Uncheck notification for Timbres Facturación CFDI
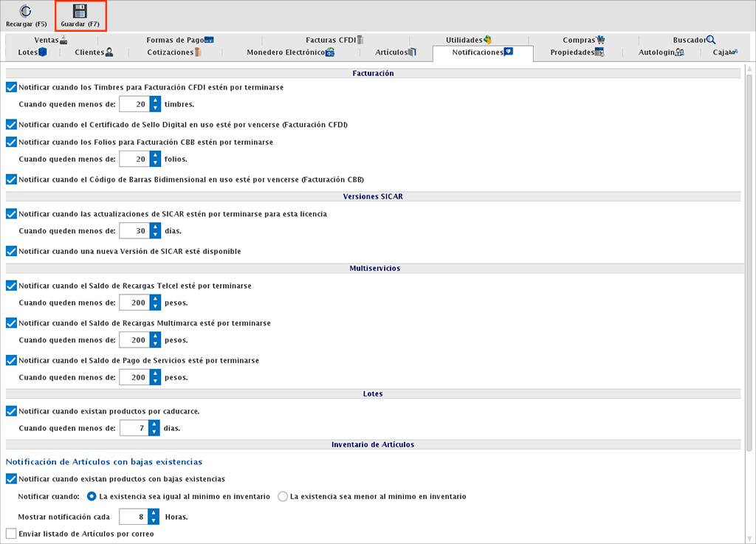This screenshot has height=544, width=756. [x=11, y=87]
